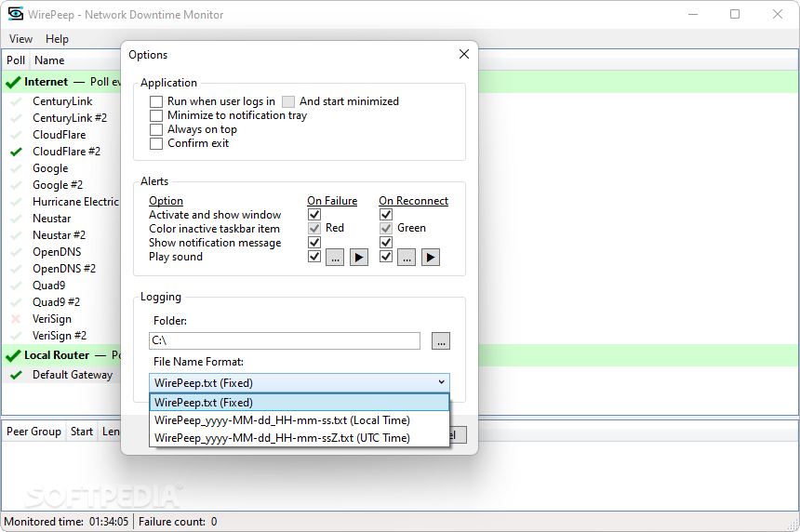Play the On Failure alert sound

coord(359,257)
